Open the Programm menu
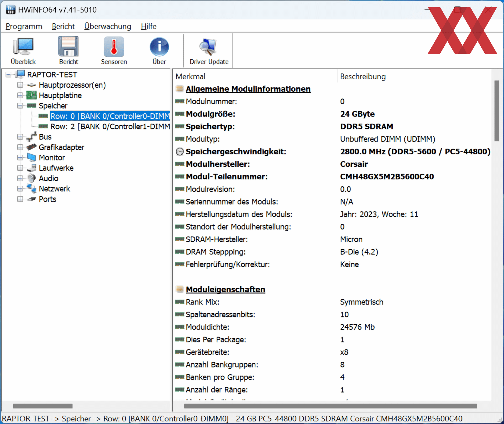This screenshot has height=424, width=504. click(24, 26)
